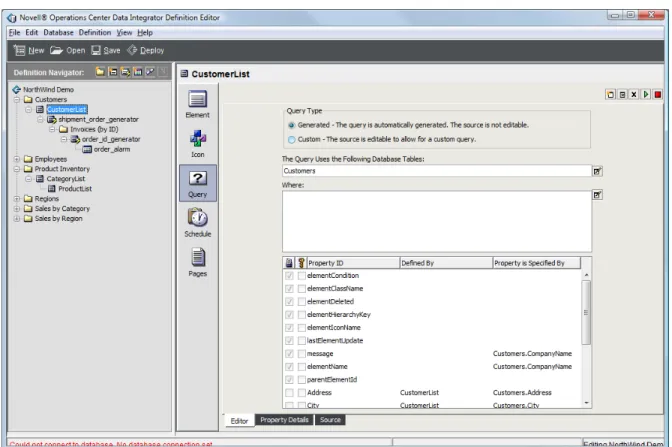Toggle key checkbox for elementDeleted
This screenshot has height=447, width=672.
302,301
